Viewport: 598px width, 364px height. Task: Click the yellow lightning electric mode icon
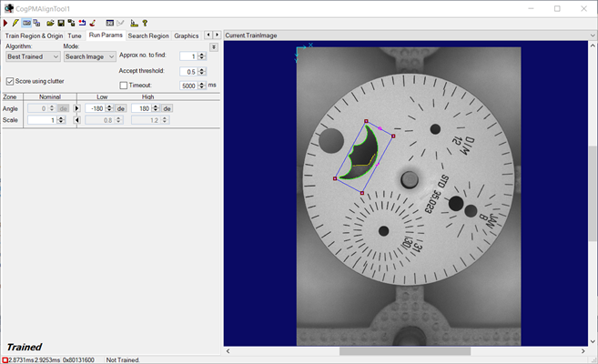coord(15,23)
